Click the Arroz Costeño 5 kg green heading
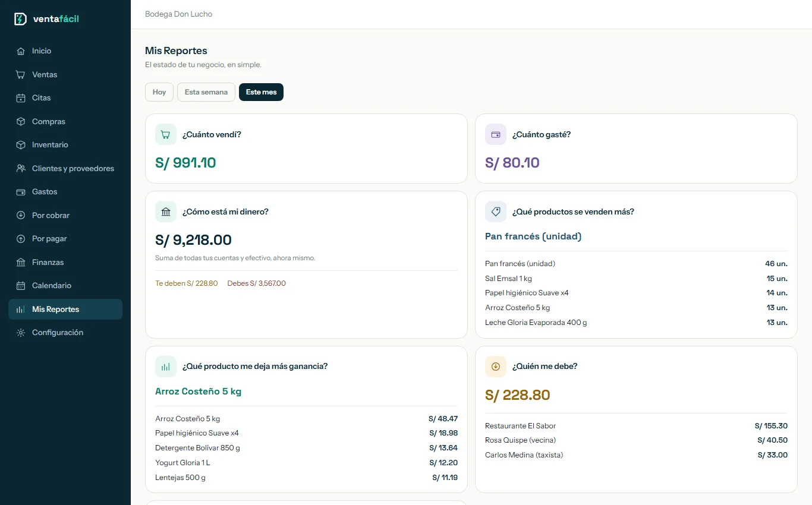 [198, 392]
